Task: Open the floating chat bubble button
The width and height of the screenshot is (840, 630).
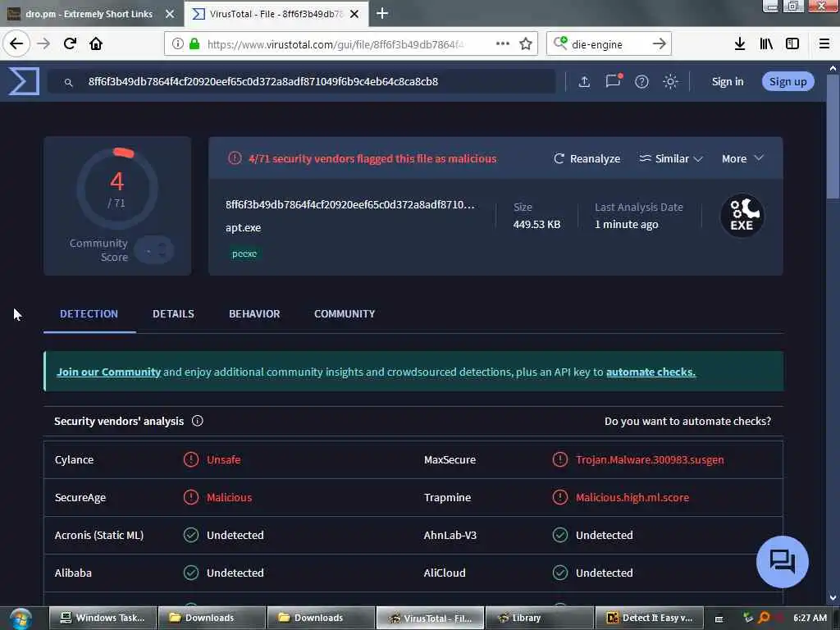Action: click(782, 561)
